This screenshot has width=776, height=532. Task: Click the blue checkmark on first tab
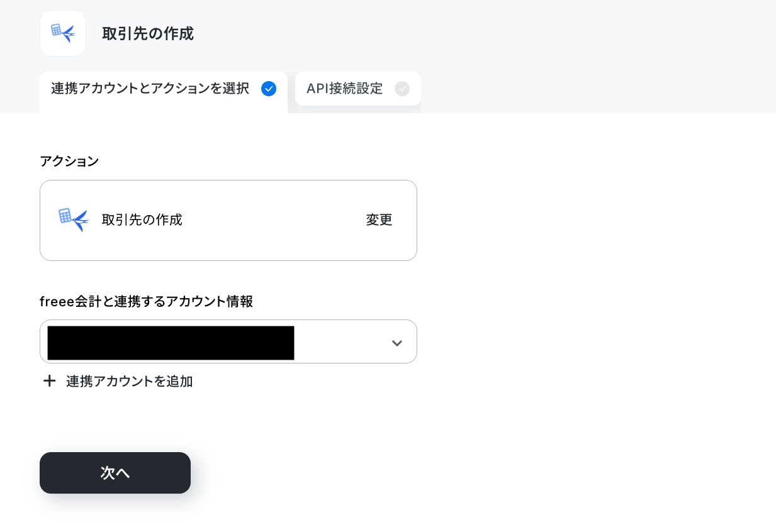tap(269, 89)
